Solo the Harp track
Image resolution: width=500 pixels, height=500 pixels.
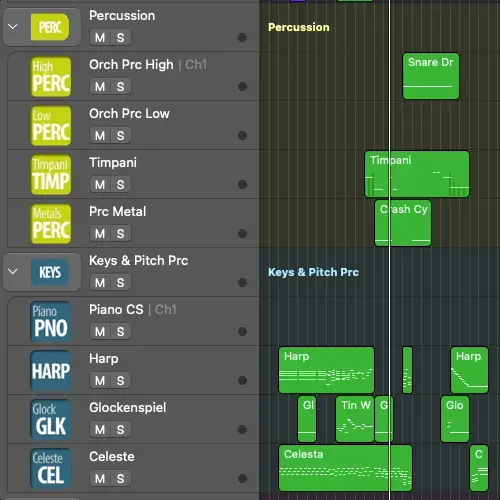(121, 381)
